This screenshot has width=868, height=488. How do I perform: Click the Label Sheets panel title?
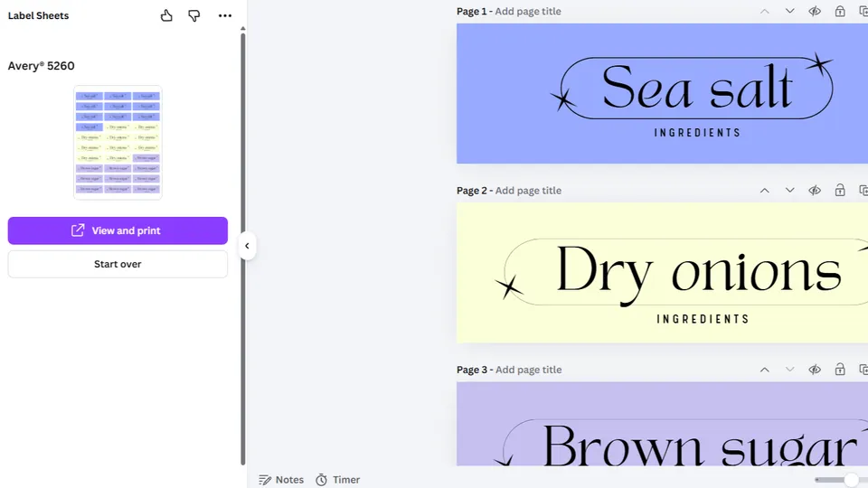pyautogui.click(x=38, y=15)
